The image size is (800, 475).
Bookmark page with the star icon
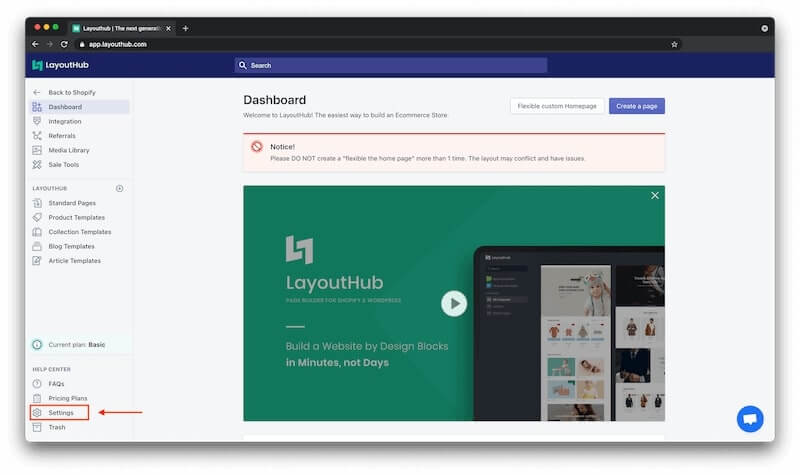[674, 44]
